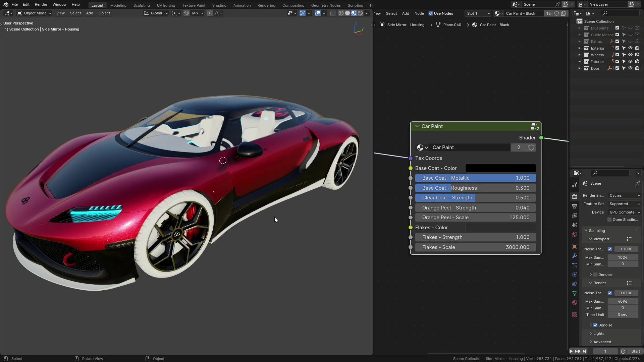Toggle X-ray in viewport header
The image size is (644, 362).
[x=332, y=13]
